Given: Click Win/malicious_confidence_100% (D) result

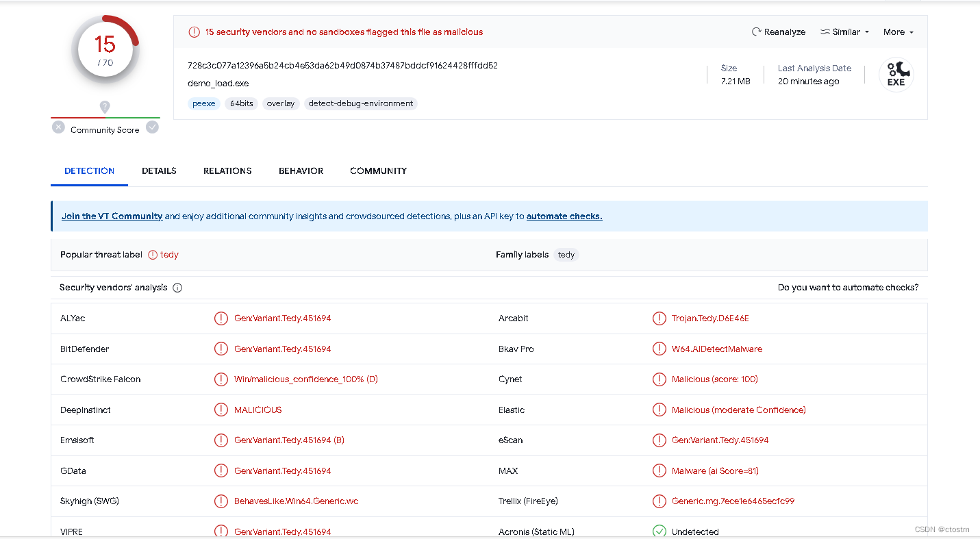Looking at the screenshot, I should 306,379.
